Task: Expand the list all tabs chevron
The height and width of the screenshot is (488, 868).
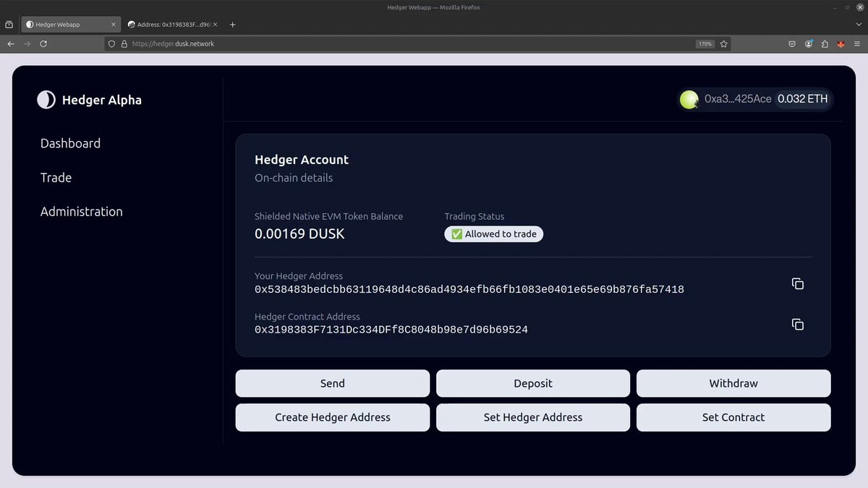Action: pyautogui.click(x=858, y=25)
